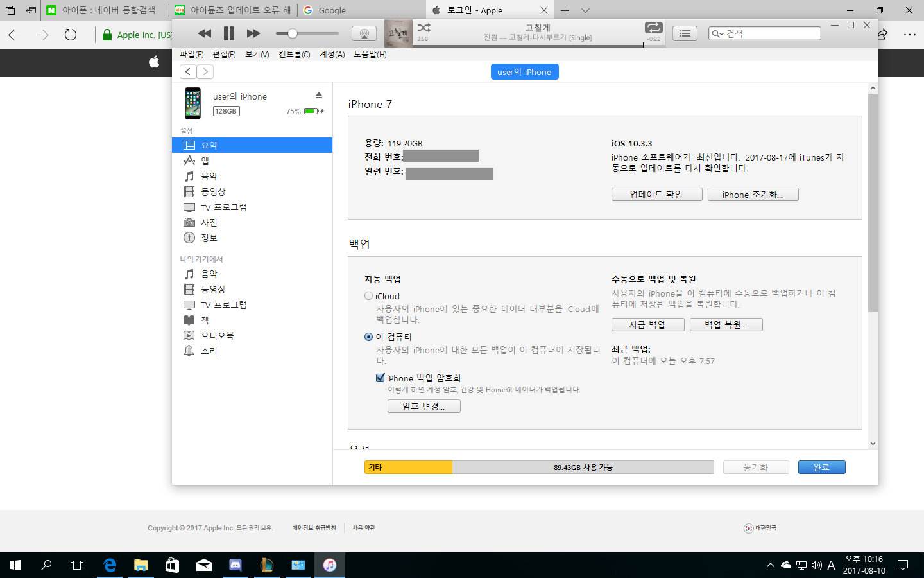Screen dimensions: 924x578
Task: Click the 지금 백업 button
Action: pos(647,325)
